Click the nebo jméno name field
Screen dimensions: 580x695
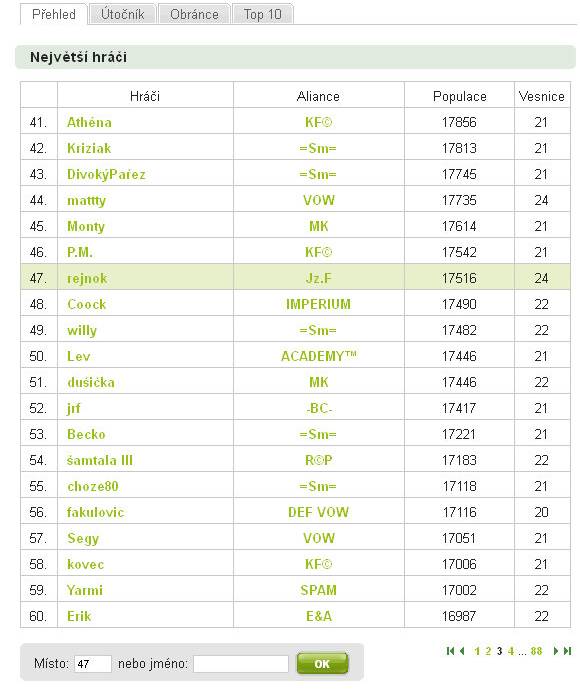point(241,664)
